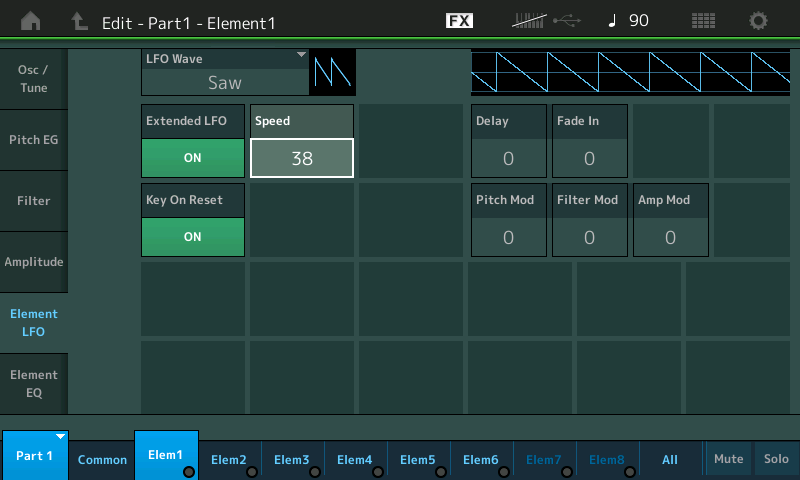The width and height of the screenshot is (800, 480).
Task: Click the saw waveform preview icon
Action: click(333, 72)
